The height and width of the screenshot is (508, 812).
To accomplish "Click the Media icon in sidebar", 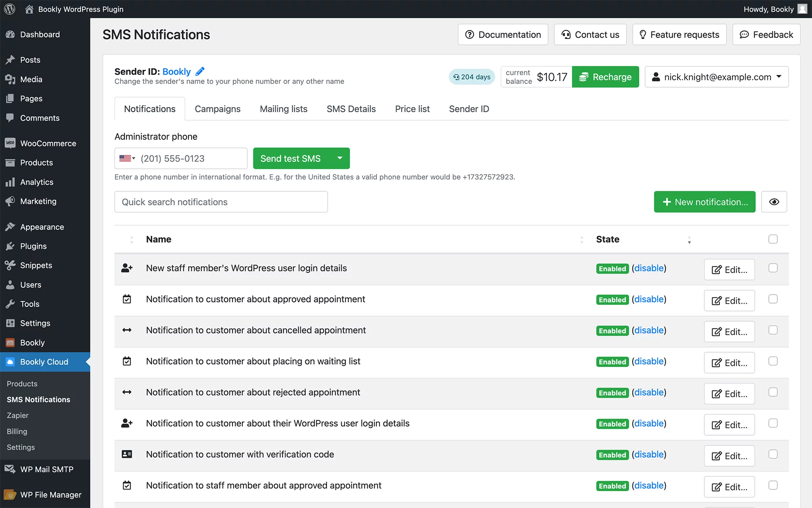I will coord(10,79).
